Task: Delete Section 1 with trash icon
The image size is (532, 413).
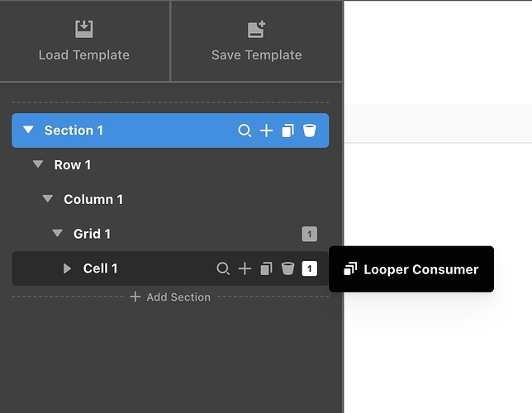Action: pos(309,131)
